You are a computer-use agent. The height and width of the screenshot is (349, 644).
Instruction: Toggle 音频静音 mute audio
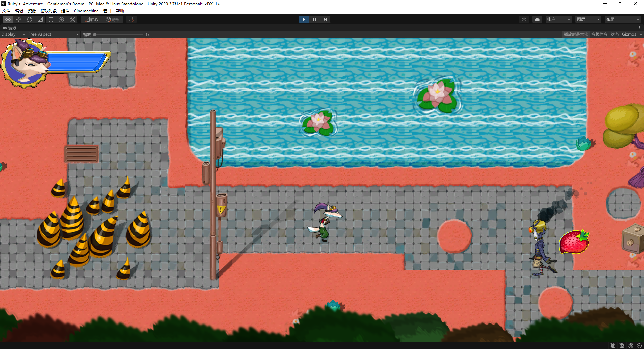(x=599, y=34)
